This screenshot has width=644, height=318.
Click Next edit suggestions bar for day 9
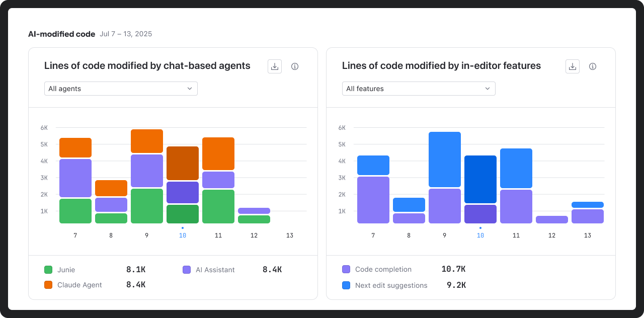(x=445, y=159)
